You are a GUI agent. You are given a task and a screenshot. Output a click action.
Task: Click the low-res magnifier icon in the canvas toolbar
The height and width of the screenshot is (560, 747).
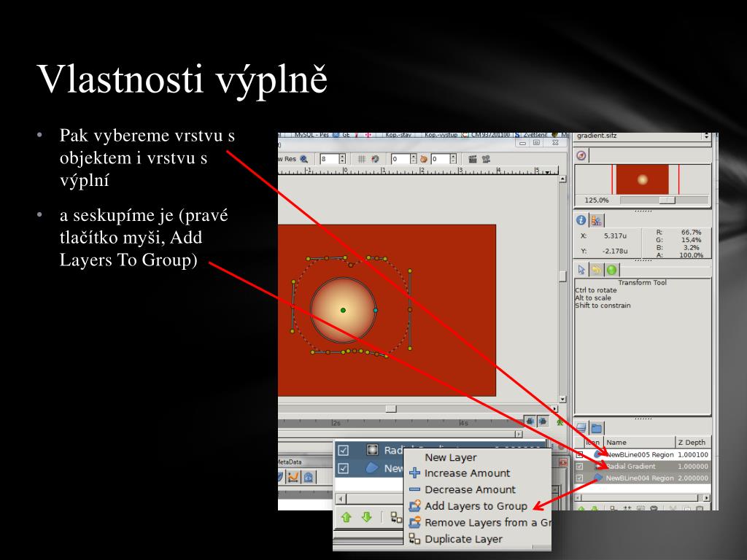click(303, 159)
